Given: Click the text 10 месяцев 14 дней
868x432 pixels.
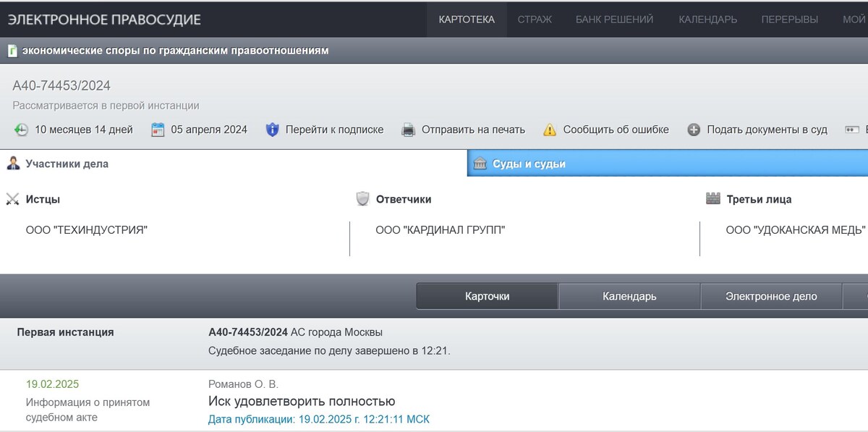Looking at the screenshot, I should pyautogui.click(x=84, y=130).
